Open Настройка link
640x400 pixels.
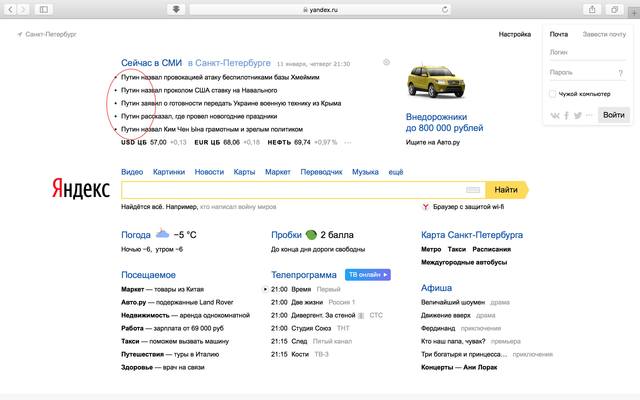(515, 34)
